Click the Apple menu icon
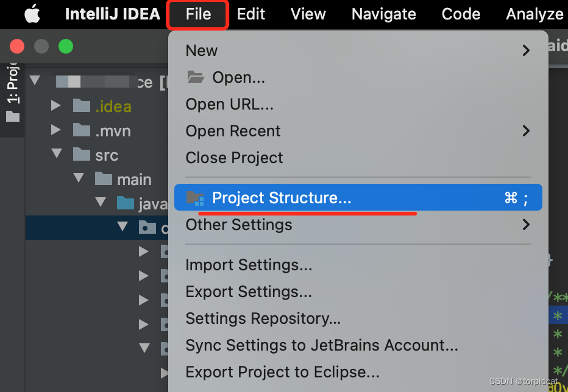 coord(32,14)
